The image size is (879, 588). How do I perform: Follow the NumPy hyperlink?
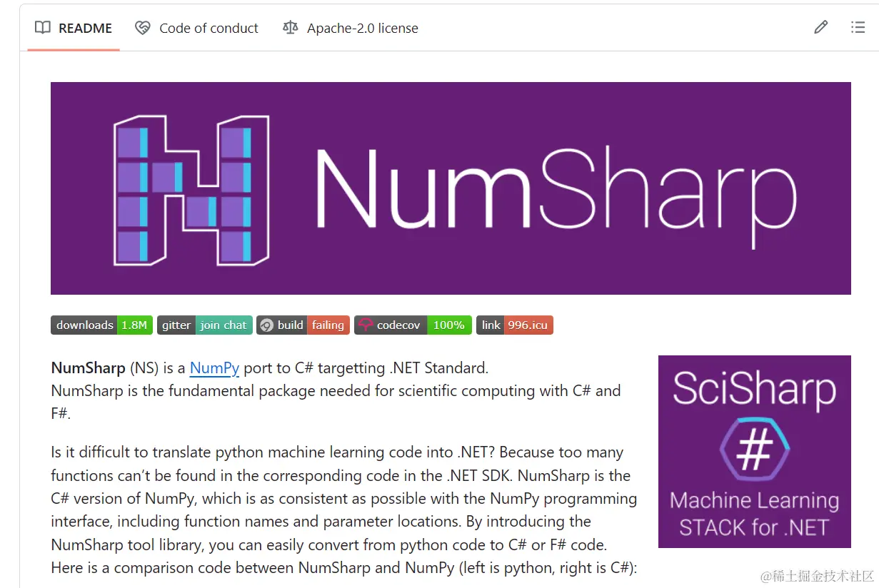[x=214, y=368]
